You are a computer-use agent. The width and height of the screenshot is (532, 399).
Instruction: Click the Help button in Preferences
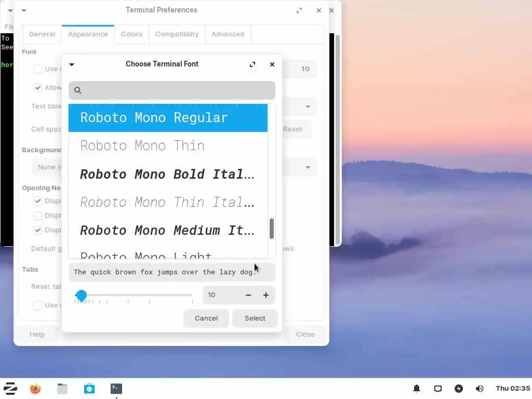(x=37, y=335)
